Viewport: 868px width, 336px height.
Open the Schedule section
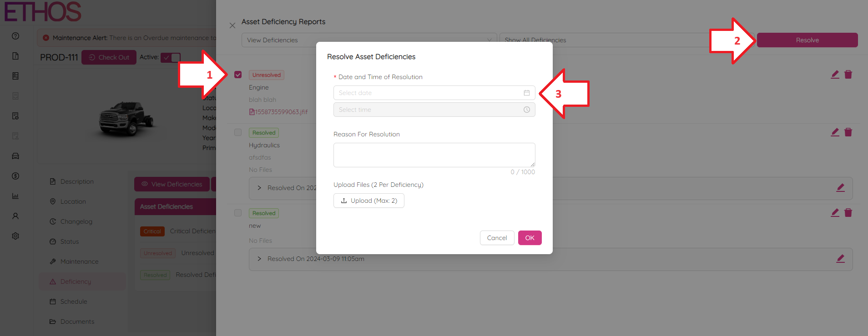click(73, 301)
